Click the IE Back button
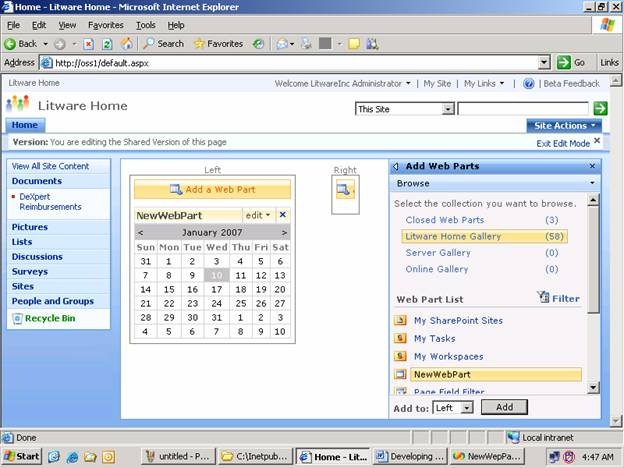This screenshot has width=624, height=468. [x=21, y=44]
